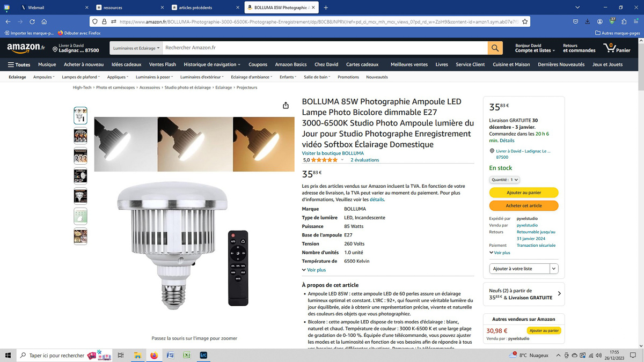Open the Toutes hamburger menu
644x362 pixels.
[x=19, y=64]
